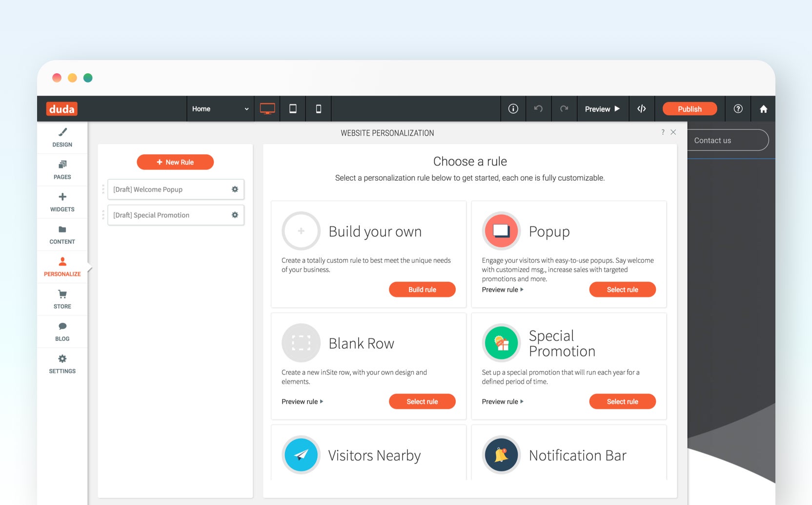Expand Preview rule for Blank Row
The image size is (812, 505).
coord(303,401)
